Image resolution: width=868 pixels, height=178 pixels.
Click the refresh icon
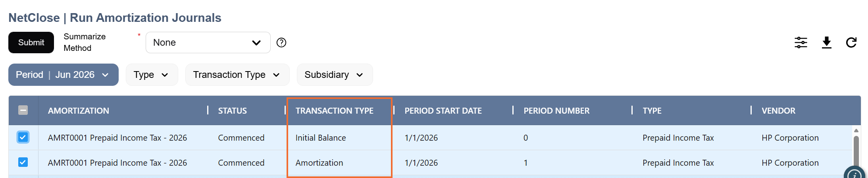pos(851,43)
